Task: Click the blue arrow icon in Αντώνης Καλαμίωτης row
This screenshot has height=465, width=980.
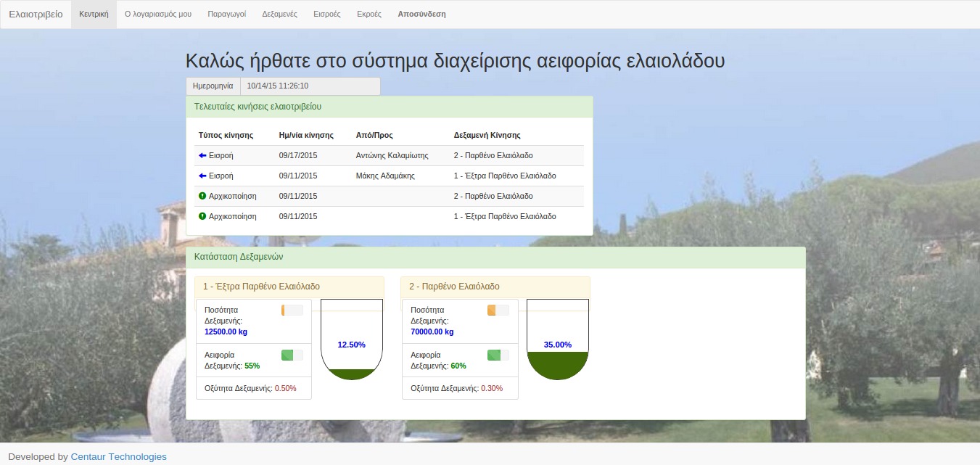Action: [x=202, y=155]
